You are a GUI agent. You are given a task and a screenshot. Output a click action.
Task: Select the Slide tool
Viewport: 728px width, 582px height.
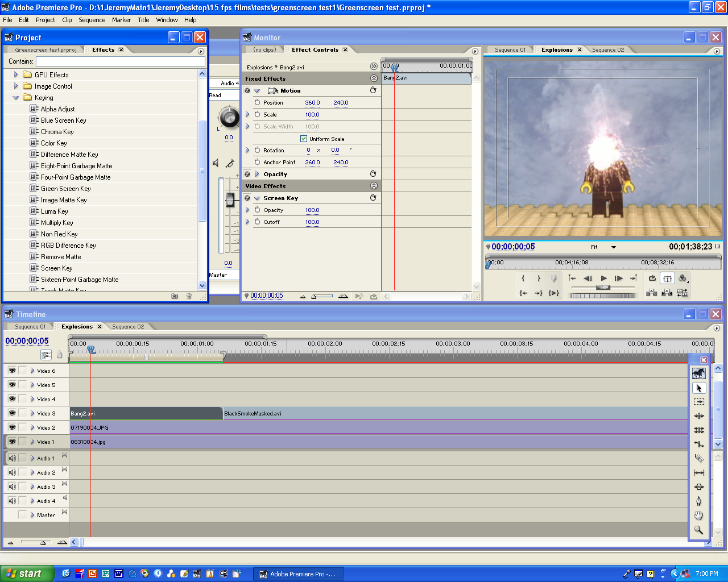tap(699, 487)
